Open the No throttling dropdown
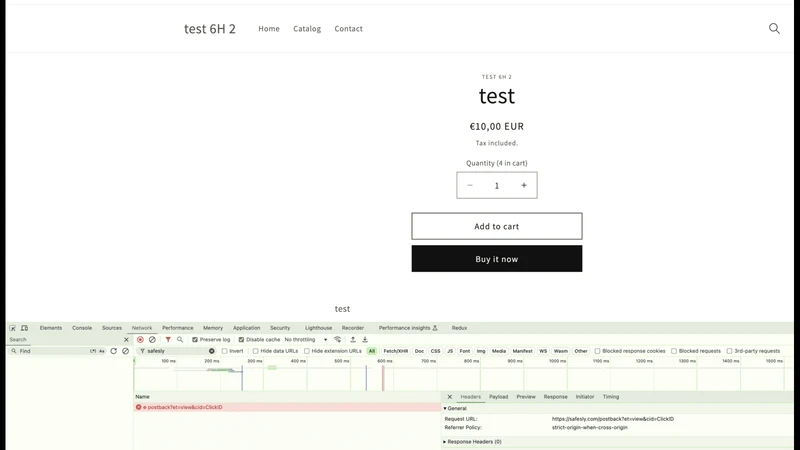The width and height of the screenshot is (800, 450). point(306,340)
